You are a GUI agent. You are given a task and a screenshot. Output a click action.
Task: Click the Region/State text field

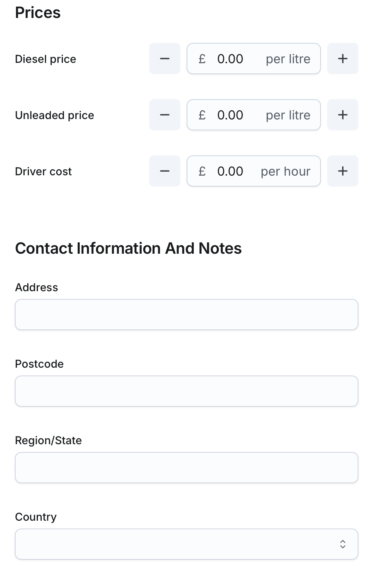pyautogui.click(x=186, y=468)
